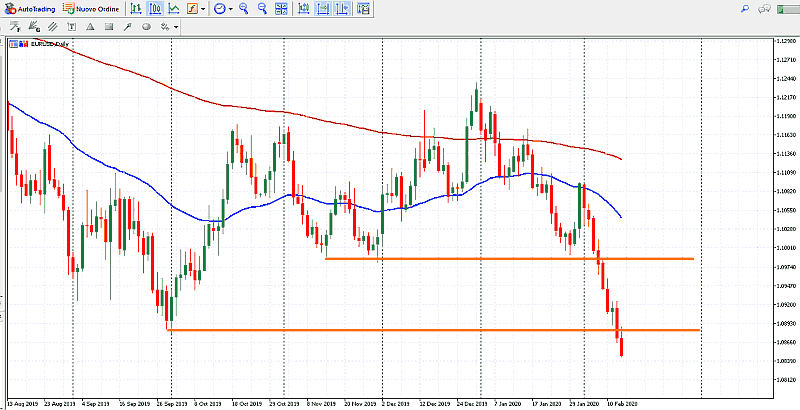Image resolution: width=800 pixels, height=410 pixels.
Task: Open the chat speech bubbles icon
Action: point(764,8)
